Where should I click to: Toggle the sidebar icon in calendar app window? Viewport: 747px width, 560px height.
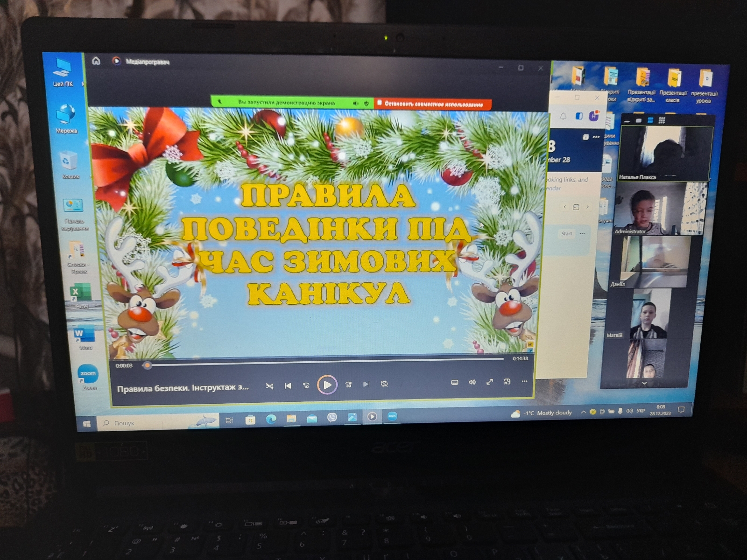(578, 116)
